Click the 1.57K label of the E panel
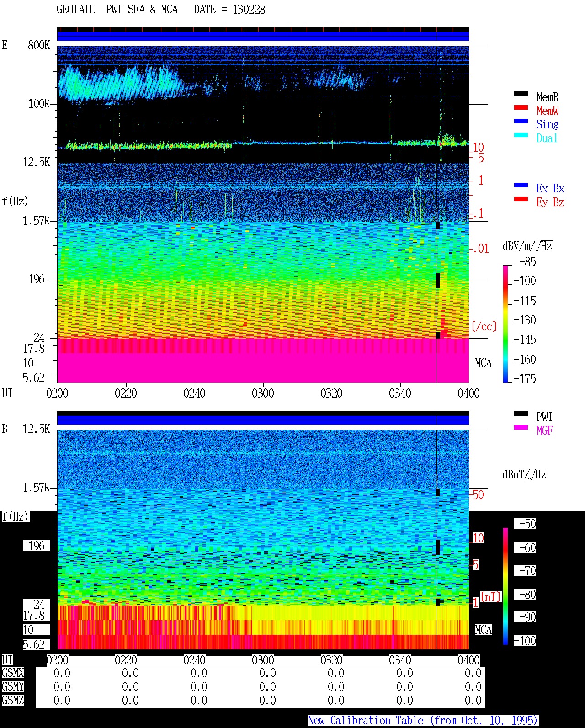Screen dimensions: 585x728 (x=36, y=221)
